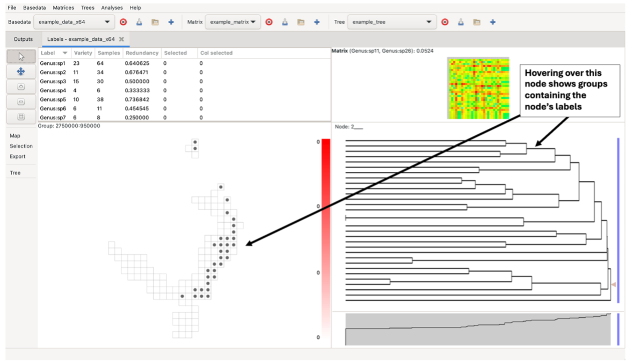Open the Selection side panel menu
Screen dimensions: 641x364
coord(21,146)
